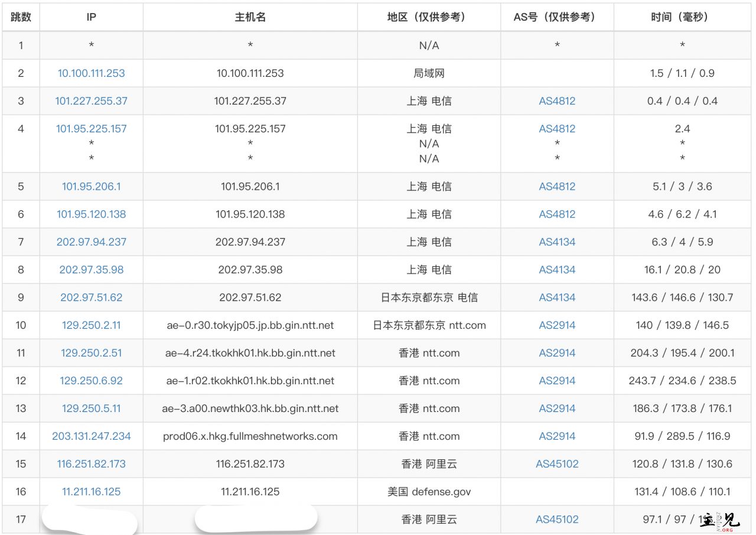Open IP link 129.250.5.11
The image size is (756, 535).
[92, 408]
